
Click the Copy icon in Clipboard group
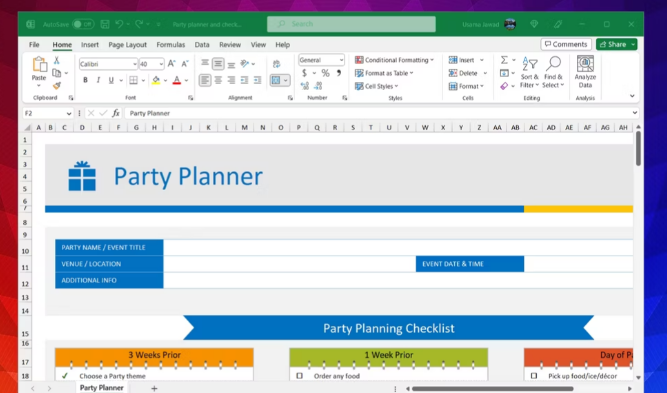(56, 73)
